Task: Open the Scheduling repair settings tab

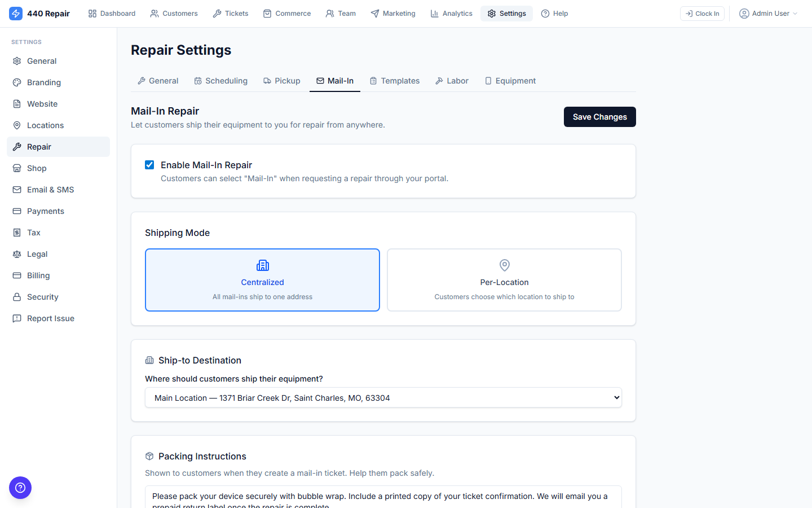Action: point(220,80)
